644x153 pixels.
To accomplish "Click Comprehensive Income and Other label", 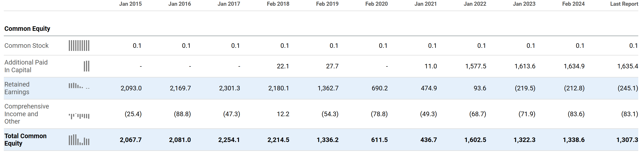I will click(27, 114).
